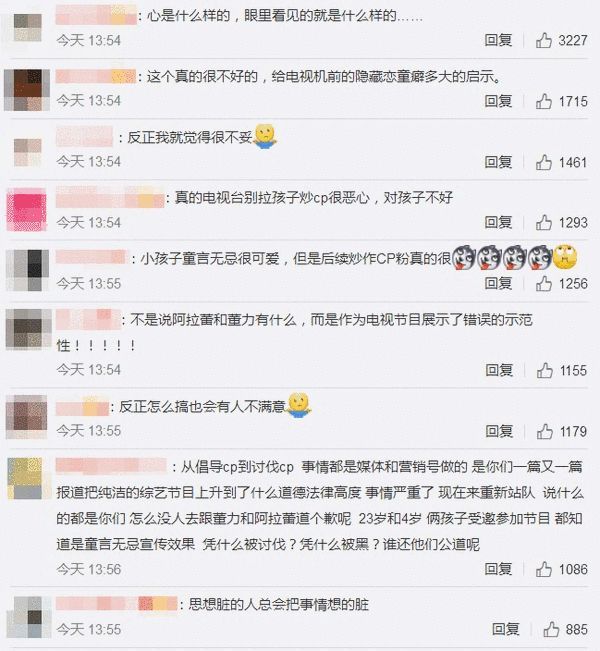Click thumbs-up icon next to 1293
This screenshot has width=600, height=651.
click(544, 223)
